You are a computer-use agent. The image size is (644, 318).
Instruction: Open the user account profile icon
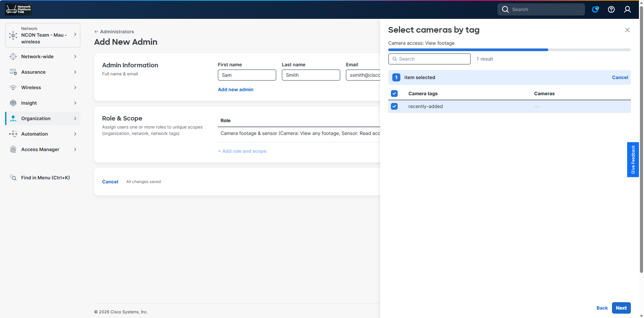627,9
